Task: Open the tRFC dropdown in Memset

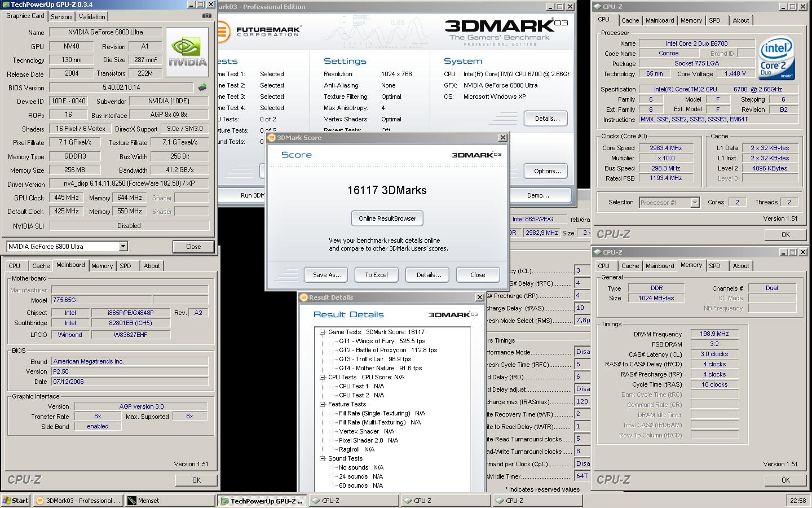Action: [582, 364]
